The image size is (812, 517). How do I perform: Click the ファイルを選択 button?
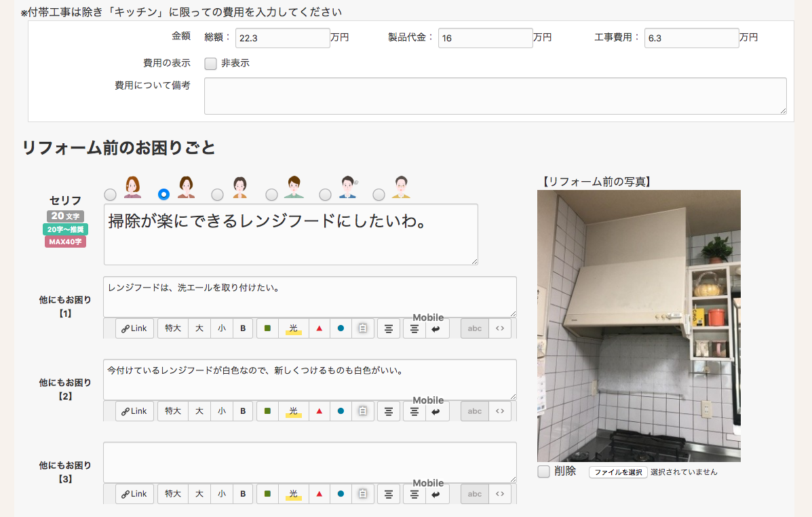[617, 472]
